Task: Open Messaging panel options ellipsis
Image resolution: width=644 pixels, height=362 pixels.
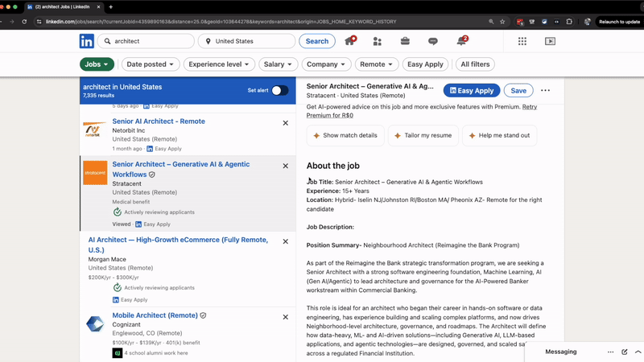Action: 610,352
